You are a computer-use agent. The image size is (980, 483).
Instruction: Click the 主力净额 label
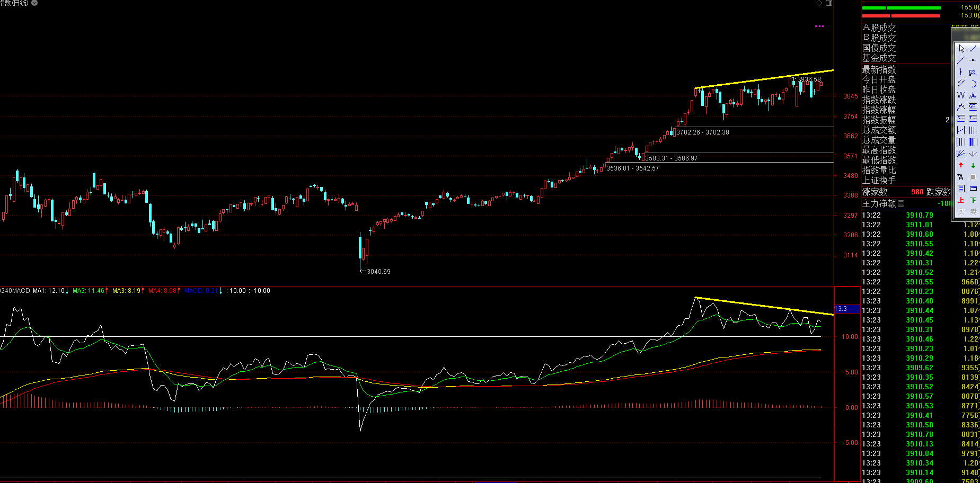pyautogui.click(x=879, y=203)
